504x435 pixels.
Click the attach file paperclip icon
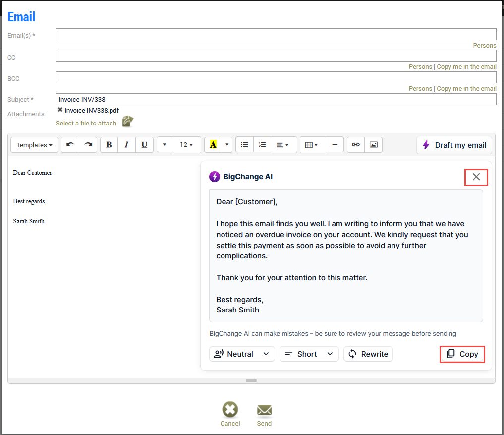(x=127, y=122)
